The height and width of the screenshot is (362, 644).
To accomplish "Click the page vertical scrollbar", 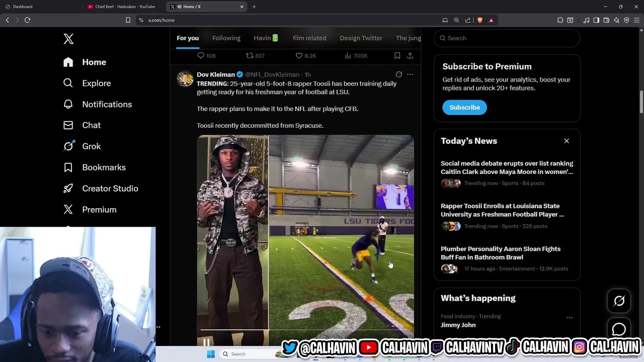I will click(x=641, y=102).
